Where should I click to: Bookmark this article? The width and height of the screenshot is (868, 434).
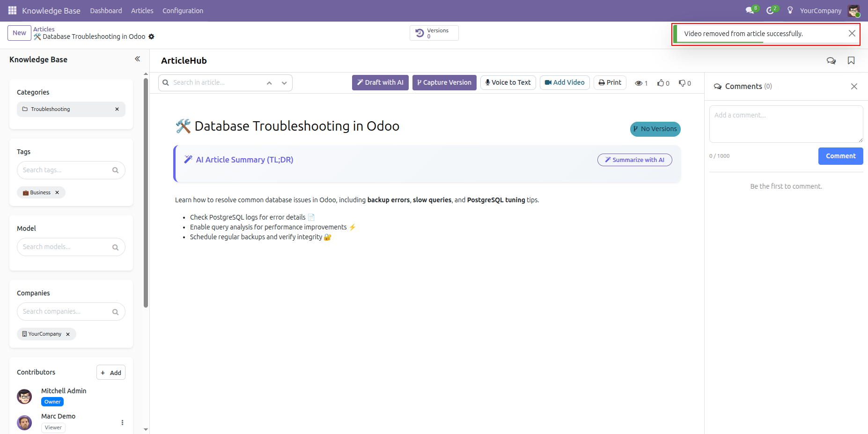pos(851,60)
